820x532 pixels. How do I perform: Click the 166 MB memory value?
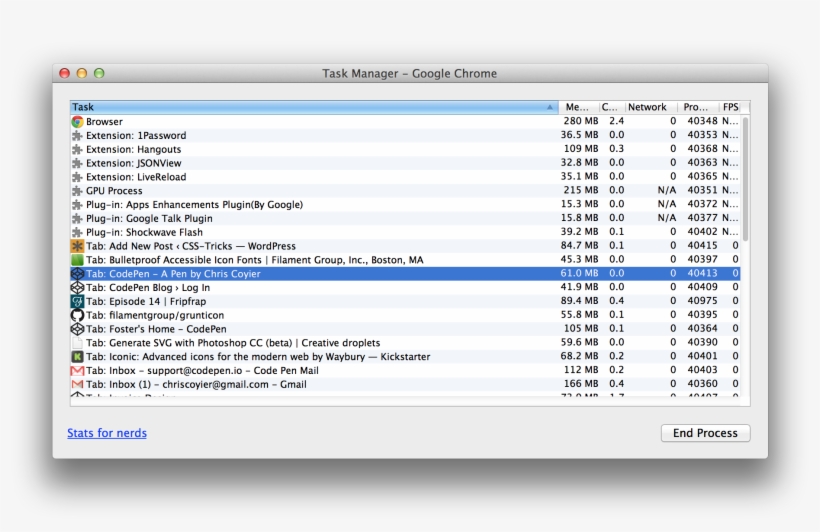coord(580,383)
